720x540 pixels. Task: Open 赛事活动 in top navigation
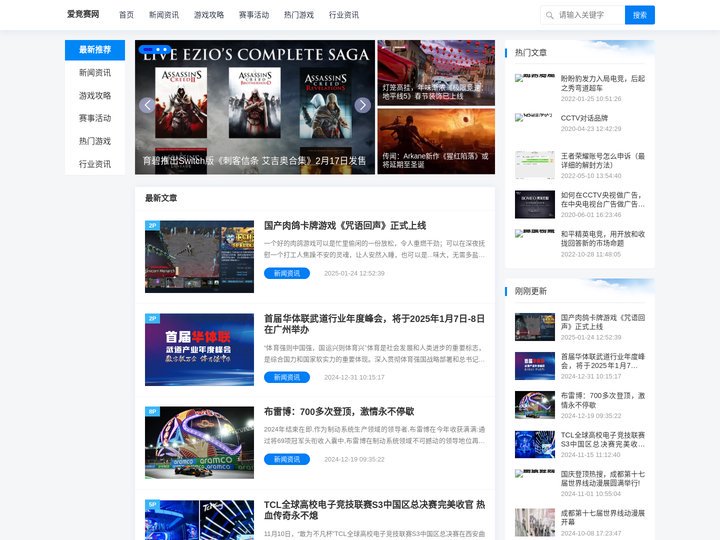[x=254, y=15]
